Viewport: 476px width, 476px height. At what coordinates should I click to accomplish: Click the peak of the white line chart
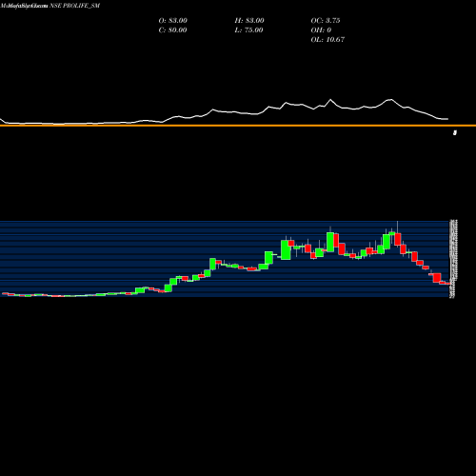330,100
